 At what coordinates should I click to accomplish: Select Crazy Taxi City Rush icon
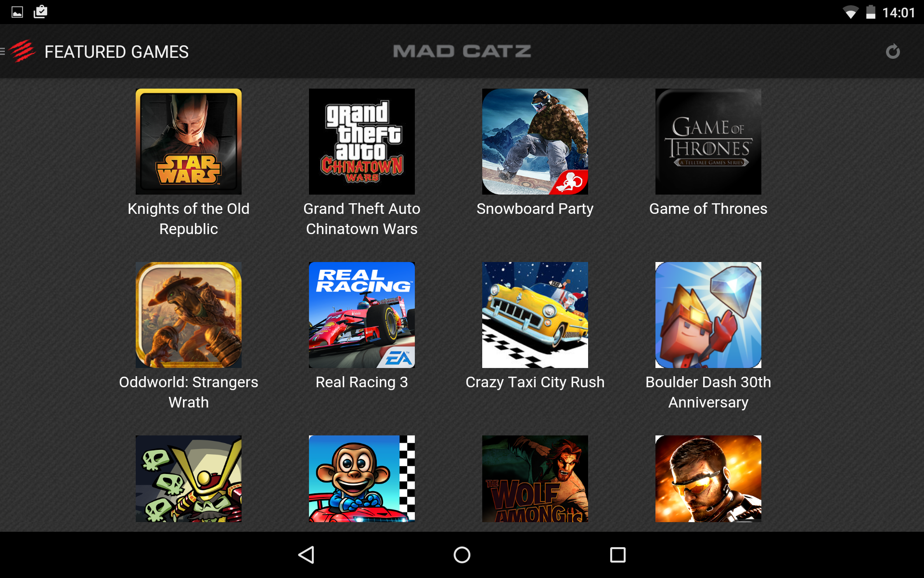(x=535, y=315)
